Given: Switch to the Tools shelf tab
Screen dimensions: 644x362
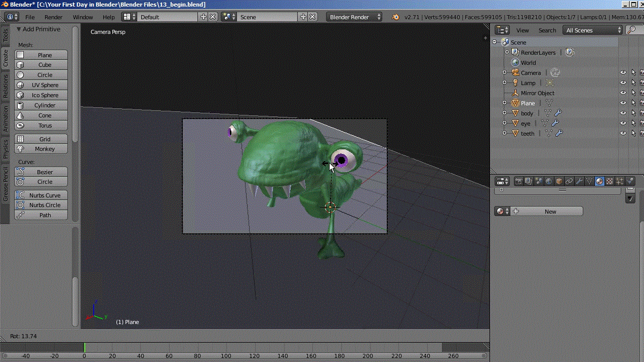Looking at the screenshot, I should [x=5, y=35].
